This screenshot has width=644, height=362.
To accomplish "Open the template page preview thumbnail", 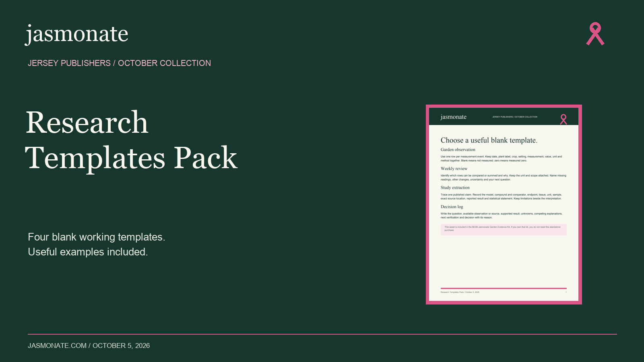I will [x=504, y=204].
